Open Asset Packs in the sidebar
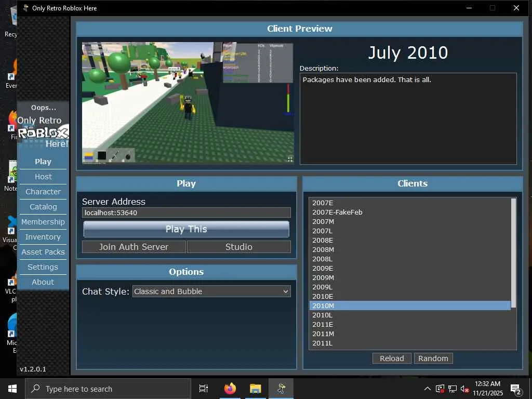The width and height of the screenshot is (532, 399). click(43, 252)
